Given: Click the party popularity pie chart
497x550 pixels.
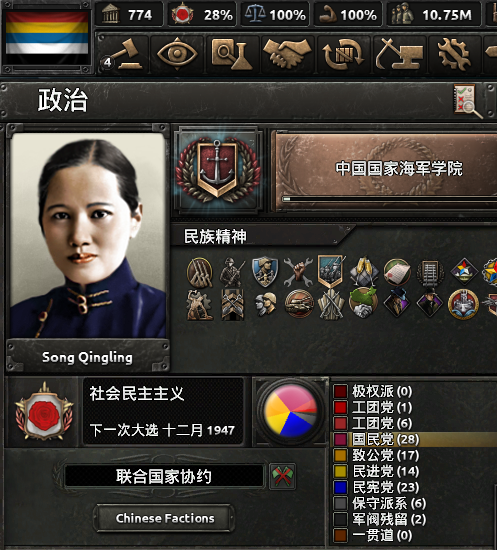Looking at the screenshot, I should pyautogui.click(x=290, y=411).
